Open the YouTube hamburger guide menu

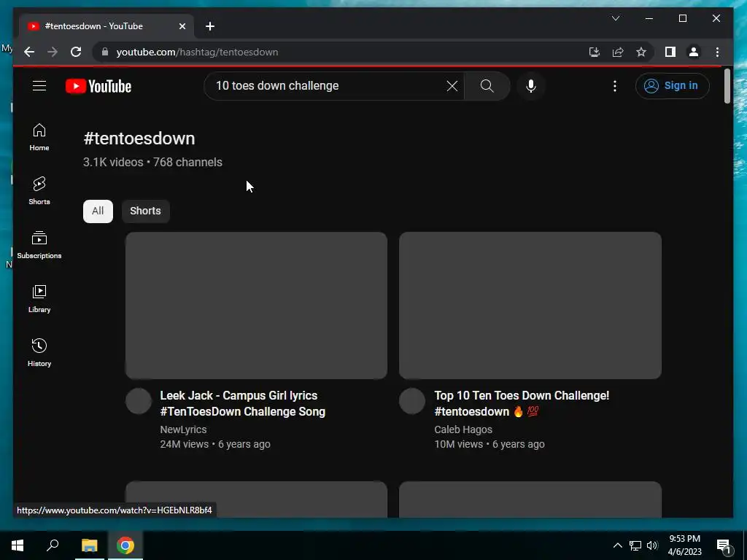pos(39,86)
